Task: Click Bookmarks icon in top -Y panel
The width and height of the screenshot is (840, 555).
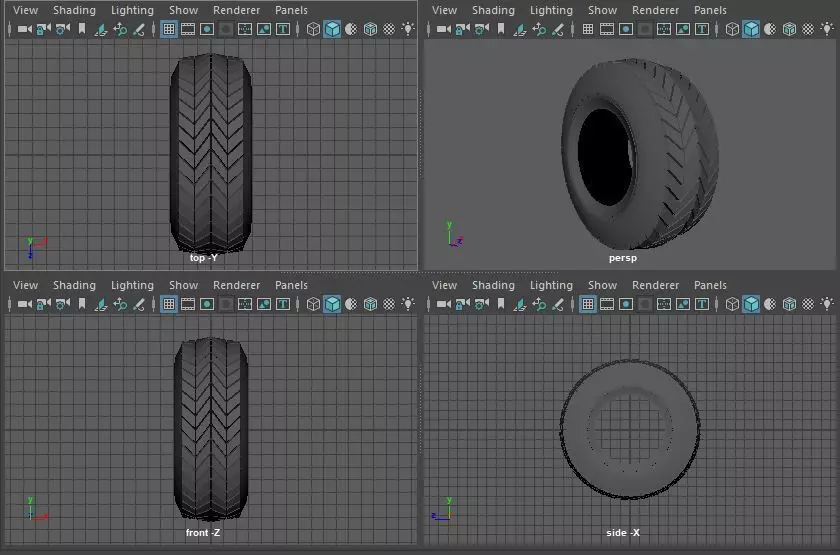Action: coord(82,29)
